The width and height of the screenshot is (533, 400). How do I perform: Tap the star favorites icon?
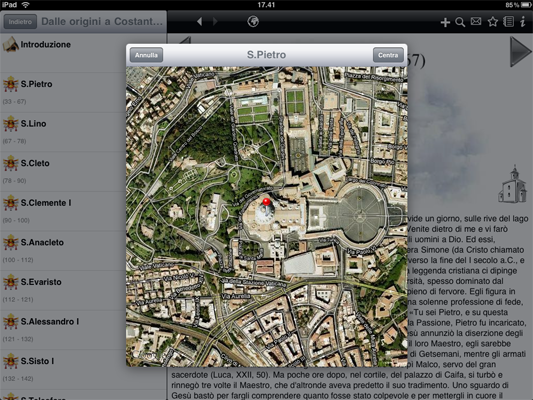pyautogui.click(x=493, y=22)
